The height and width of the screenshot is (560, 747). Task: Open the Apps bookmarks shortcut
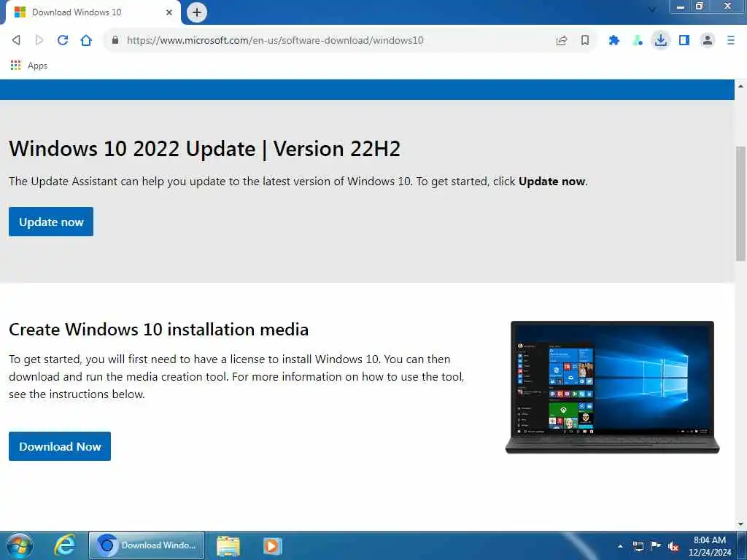pyautogui.click(x=29, y=66)
